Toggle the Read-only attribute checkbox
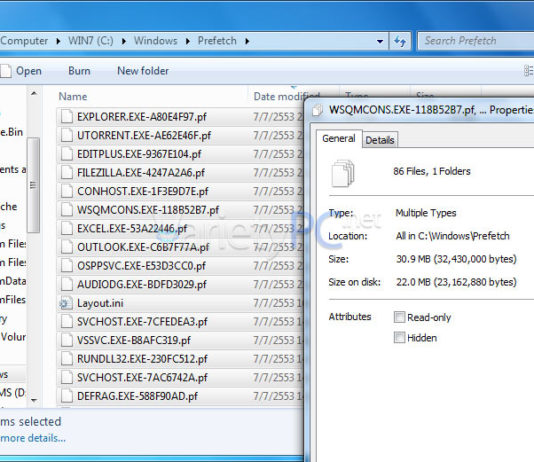Image resolution: width=534 pixels, height=462 pixels. (x=399, y=317)
